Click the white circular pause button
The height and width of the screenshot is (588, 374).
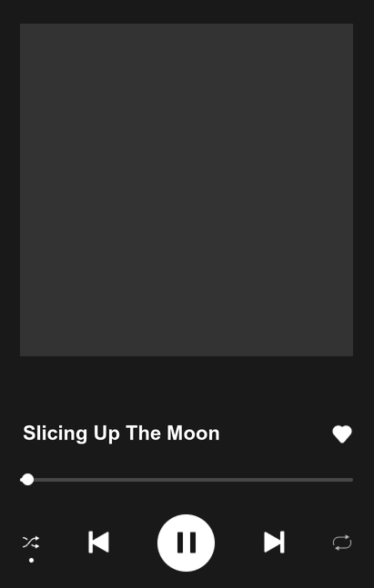pos(186,543)
